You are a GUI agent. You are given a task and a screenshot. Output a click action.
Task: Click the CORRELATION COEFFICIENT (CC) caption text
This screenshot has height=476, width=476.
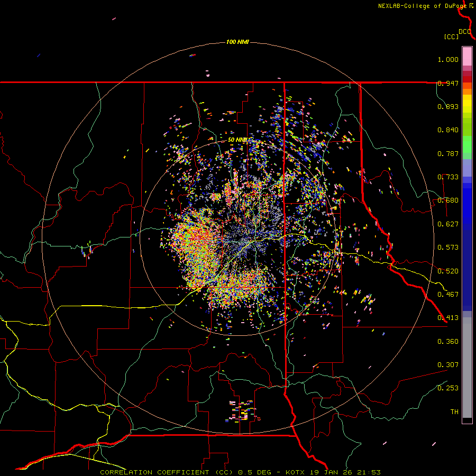tap(167, 472)
